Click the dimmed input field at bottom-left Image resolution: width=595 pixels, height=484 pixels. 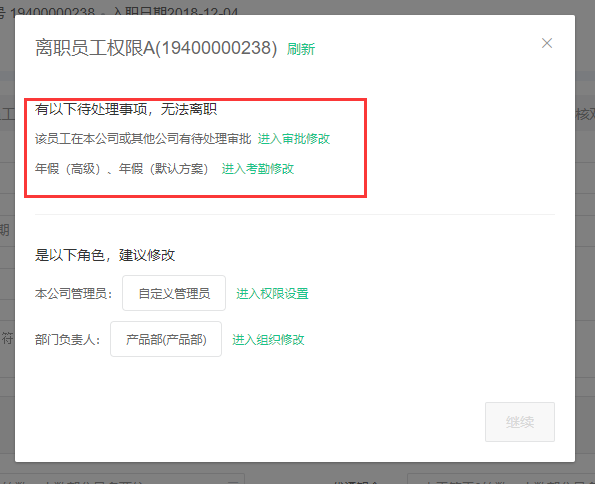122,479
